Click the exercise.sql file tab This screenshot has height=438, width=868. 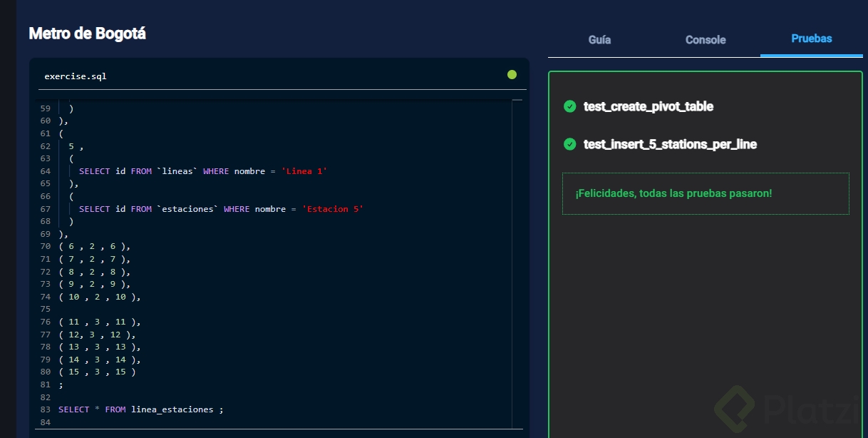tap(75, 76)
